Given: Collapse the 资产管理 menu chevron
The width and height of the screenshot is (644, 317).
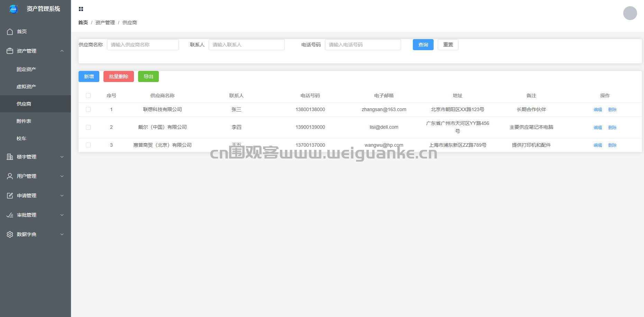Looking at the screenshot, I should pyautogui.click(x=62, y=51).
